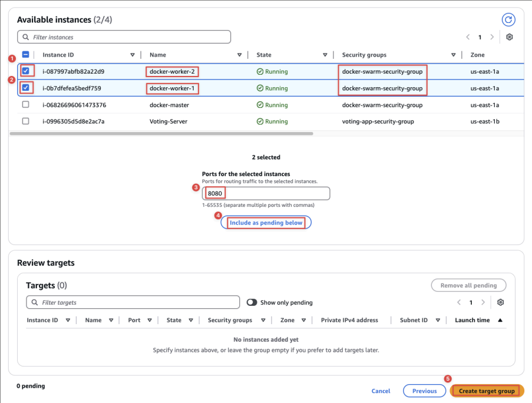Image resolution: width=532 pixels, height=403 pixels.
Task: Click the docker-worker-2 name cell
Action: (x=172, y=71)
